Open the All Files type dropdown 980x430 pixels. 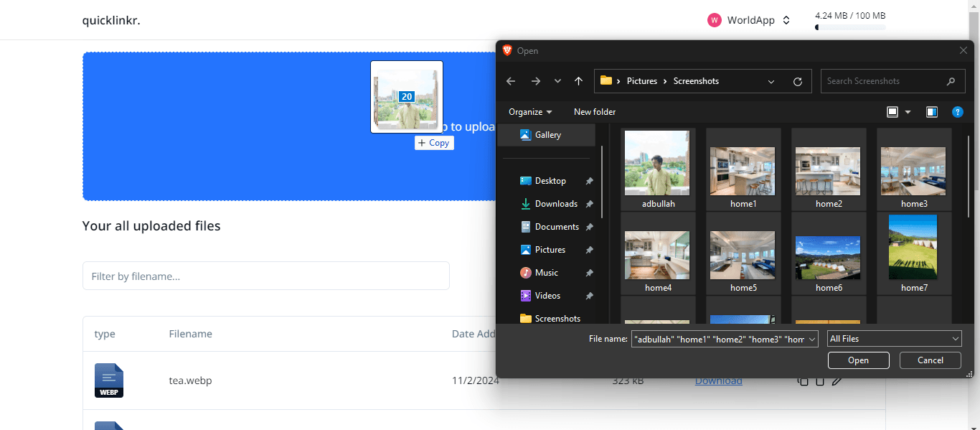(x=894, y=339)
